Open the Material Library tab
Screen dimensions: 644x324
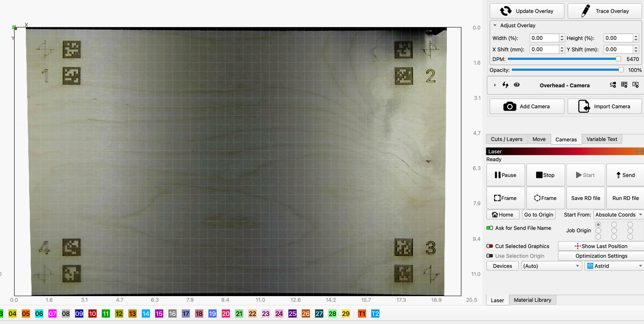click(x=533, y=300)
